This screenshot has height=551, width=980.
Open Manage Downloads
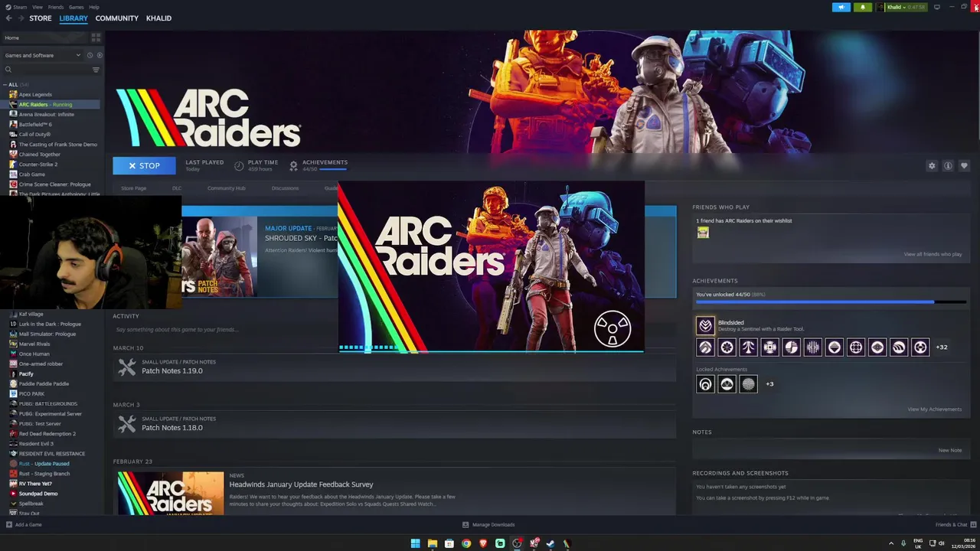pos(488,525)
